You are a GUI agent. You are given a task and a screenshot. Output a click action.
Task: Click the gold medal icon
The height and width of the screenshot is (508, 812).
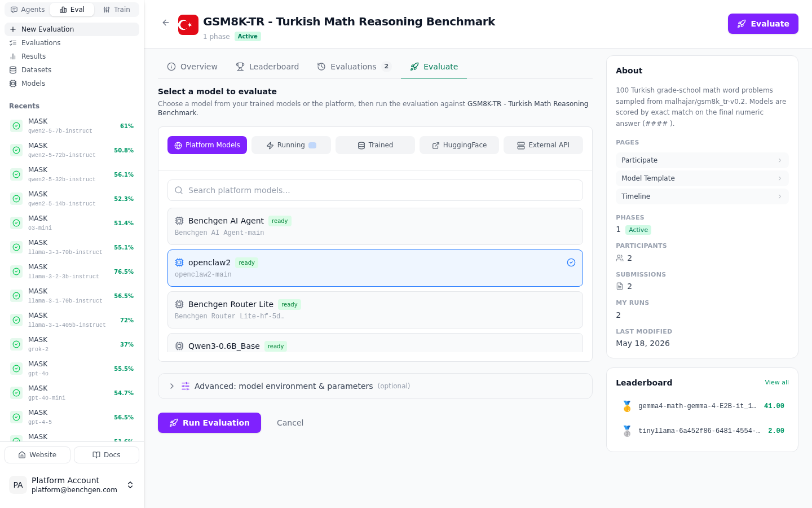[627, 406]
